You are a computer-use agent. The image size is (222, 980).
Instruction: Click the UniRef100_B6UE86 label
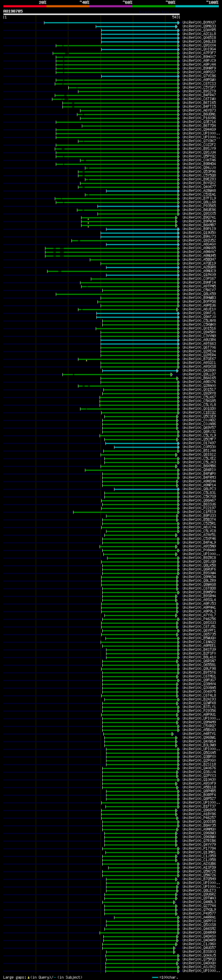click(x=199, y=210)
